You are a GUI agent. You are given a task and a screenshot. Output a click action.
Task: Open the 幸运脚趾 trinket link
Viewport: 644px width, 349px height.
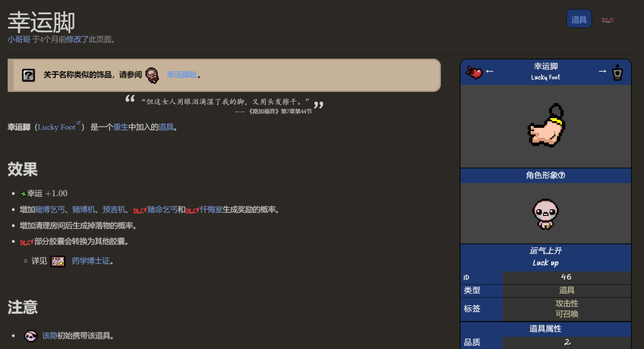[182, 75]
